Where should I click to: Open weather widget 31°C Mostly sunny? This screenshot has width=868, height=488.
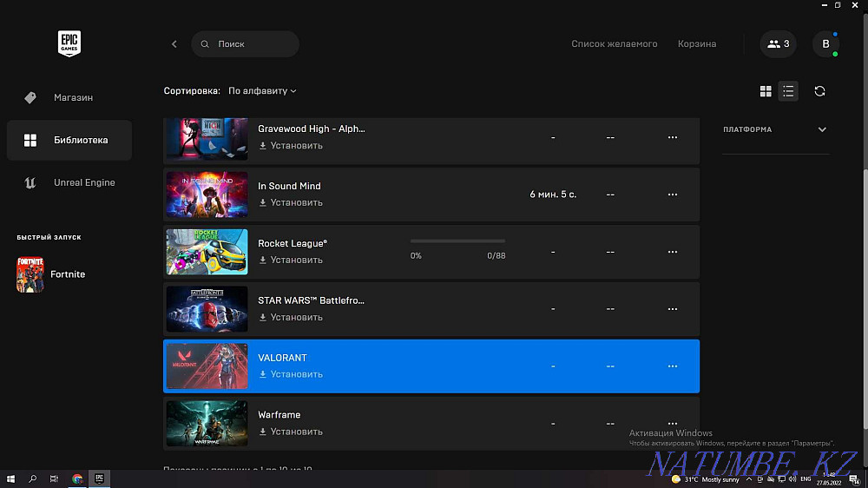point(705,479)
